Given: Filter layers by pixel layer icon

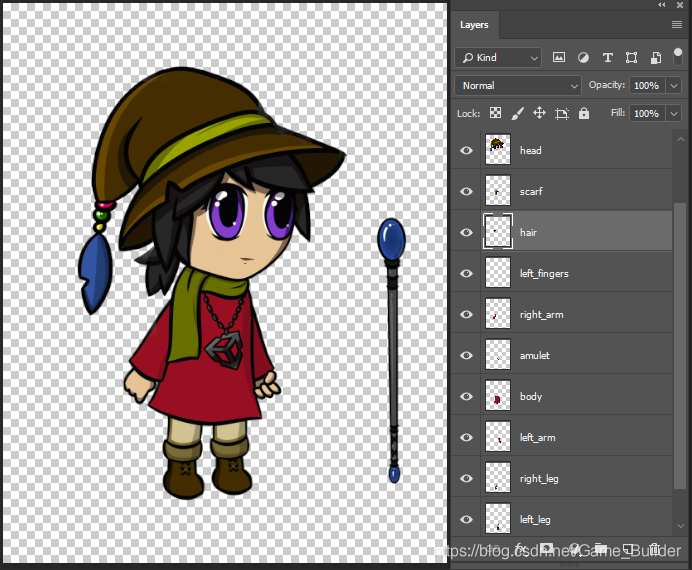Looking at the screenshot, I should 559,57.
